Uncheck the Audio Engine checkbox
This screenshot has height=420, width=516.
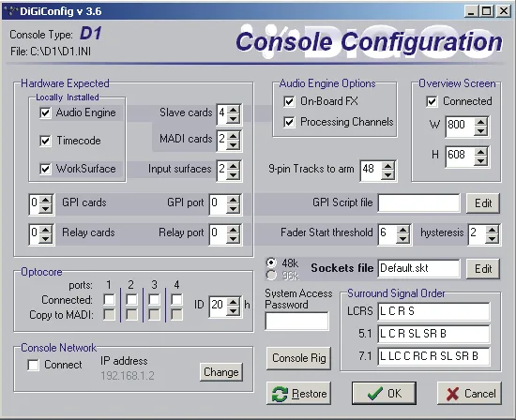45,112
